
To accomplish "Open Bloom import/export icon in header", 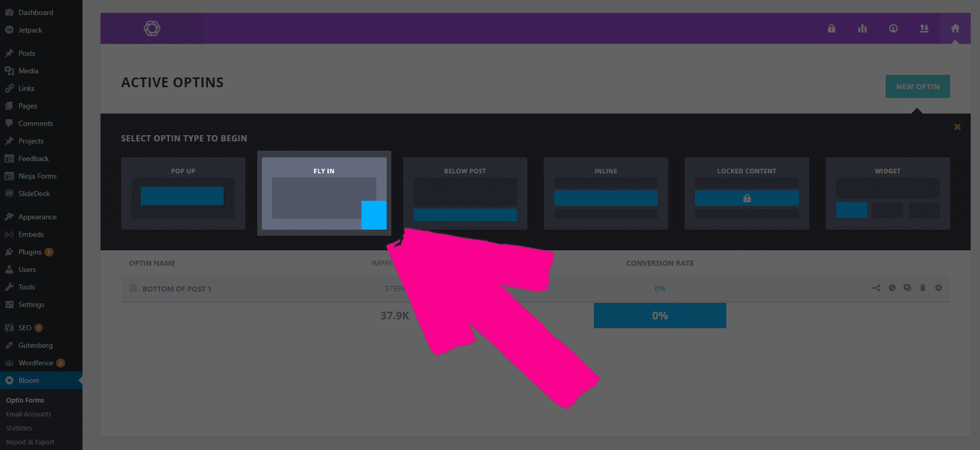I will (x=924, y=28).
